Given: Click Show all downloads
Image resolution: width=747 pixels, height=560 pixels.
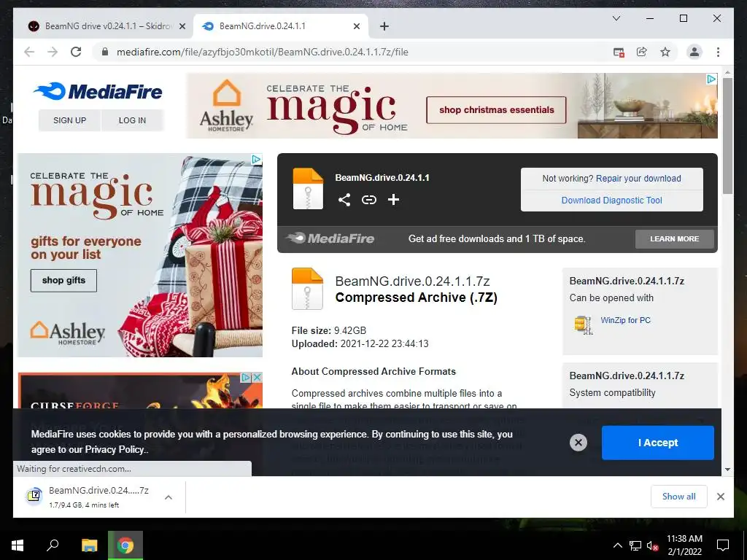Looking at the screenshot, I should point(679,497).
